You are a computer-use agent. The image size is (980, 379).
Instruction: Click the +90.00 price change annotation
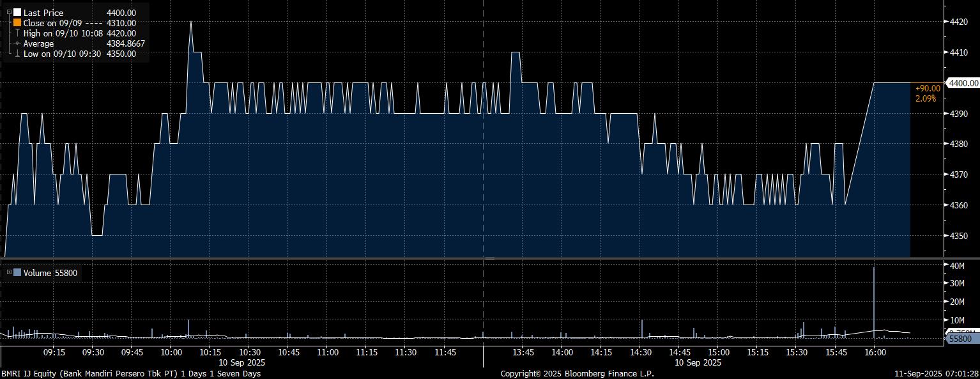pyautogui.click(x=927, y=88)
